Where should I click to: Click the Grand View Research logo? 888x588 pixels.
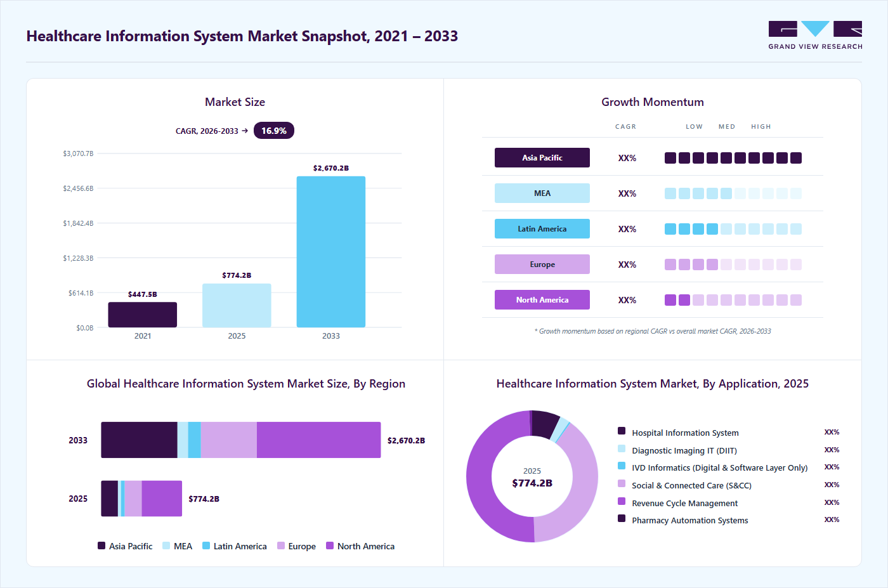point(815,35)
